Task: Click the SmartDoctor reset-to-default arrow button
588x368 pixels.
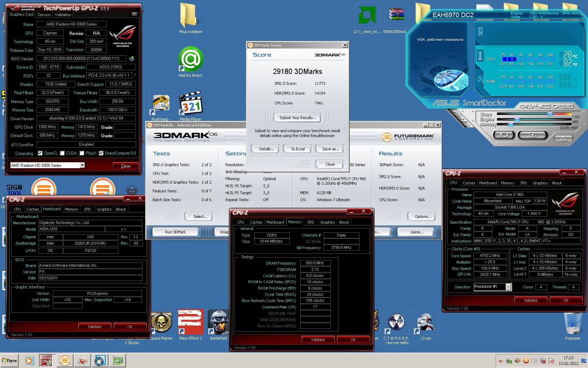Action: (x=504, y=135)
